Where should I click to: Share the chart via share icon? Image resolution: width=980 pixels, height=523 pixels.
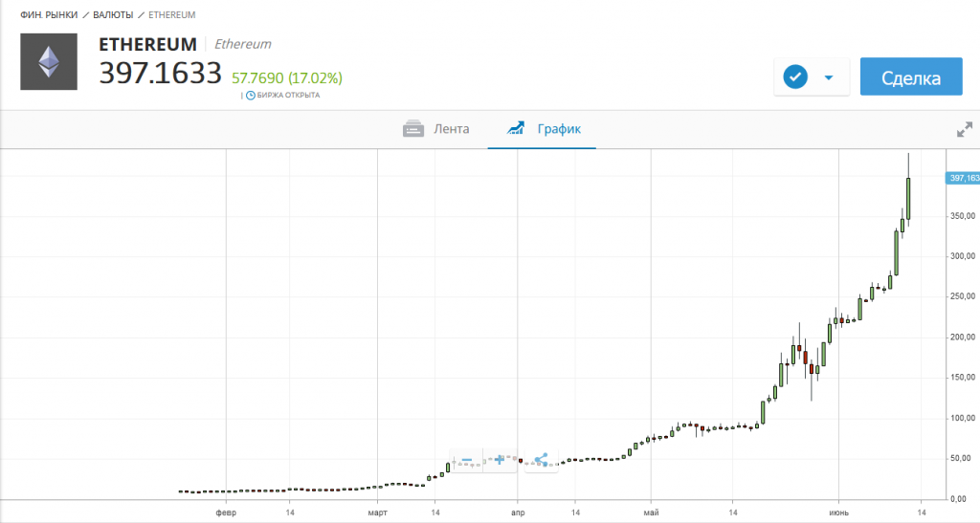click(x=542, y=461)
